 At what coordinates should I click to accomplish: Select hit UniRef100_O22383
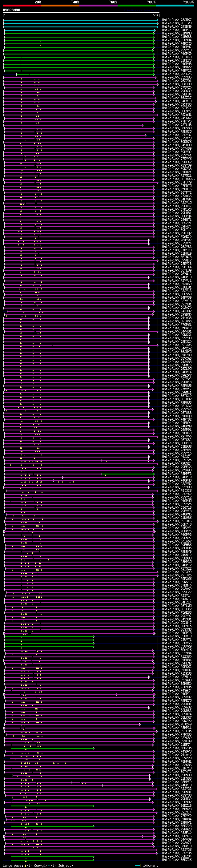(x=177, y=487)
